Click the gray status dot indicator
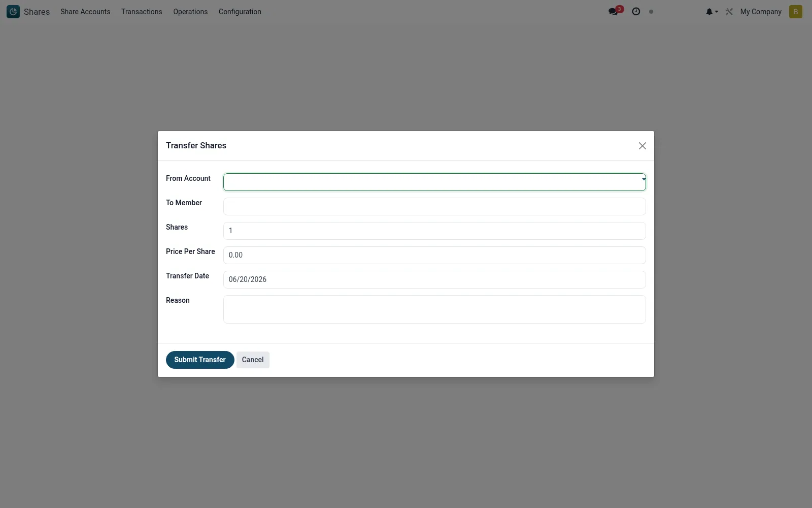 tap(651, 12)
